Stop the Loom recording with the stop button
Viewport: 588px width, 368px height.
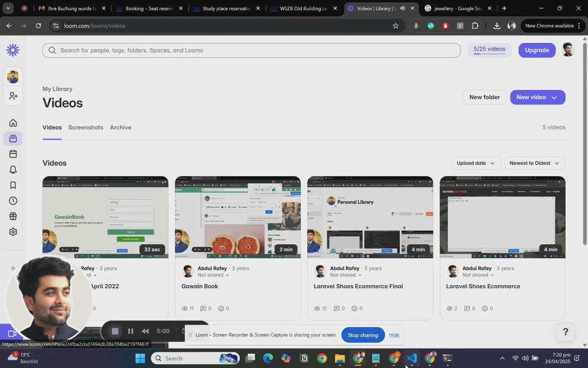[115, 331]
